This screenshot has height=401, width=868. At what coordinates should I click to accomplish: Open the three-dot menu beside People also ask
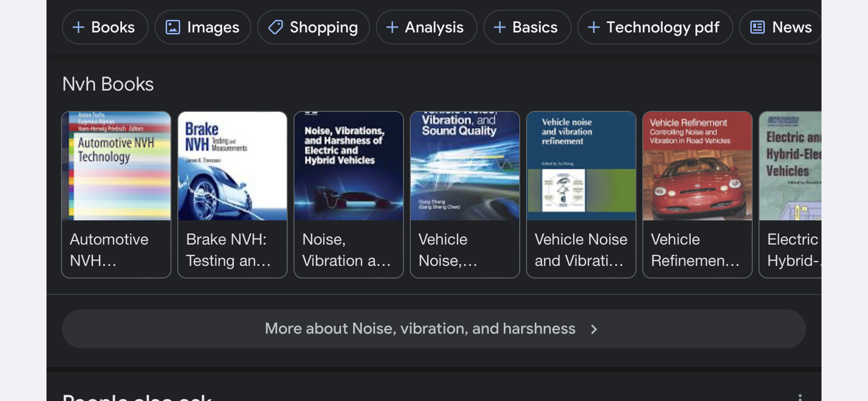800,397
